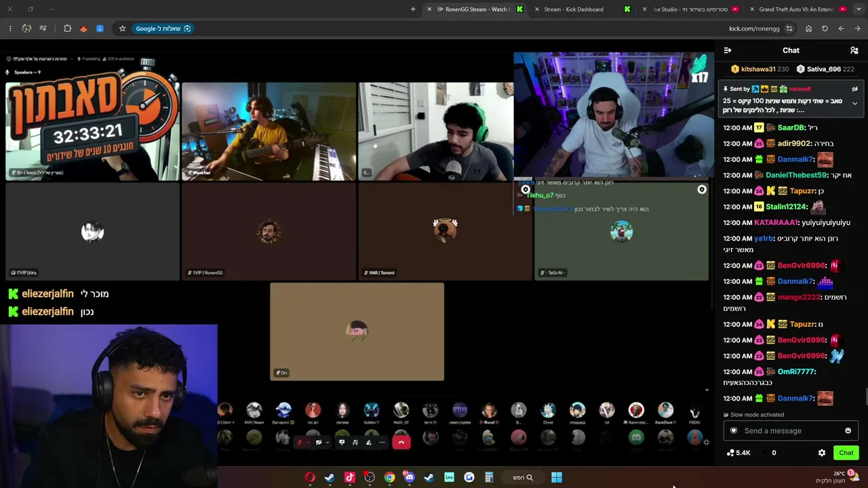
Task: Open Google Chrome from taskbar
Action: pos(389,477)
